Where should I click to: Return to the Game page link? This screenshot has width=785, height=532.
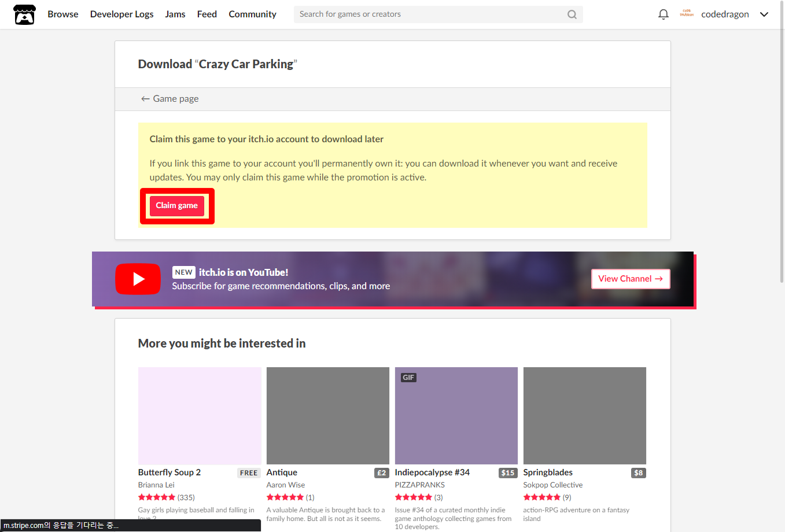click(169, 99)
